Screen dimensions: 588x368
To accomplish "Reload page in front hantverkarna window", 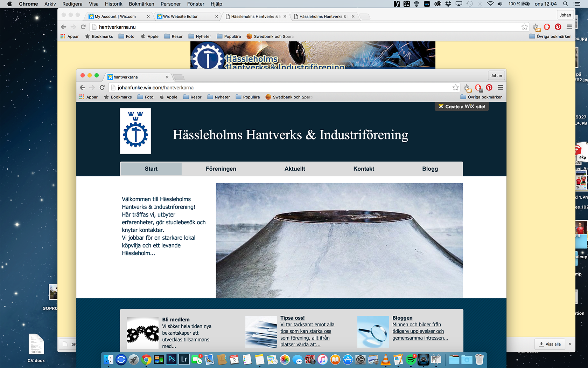I will 102,88.
